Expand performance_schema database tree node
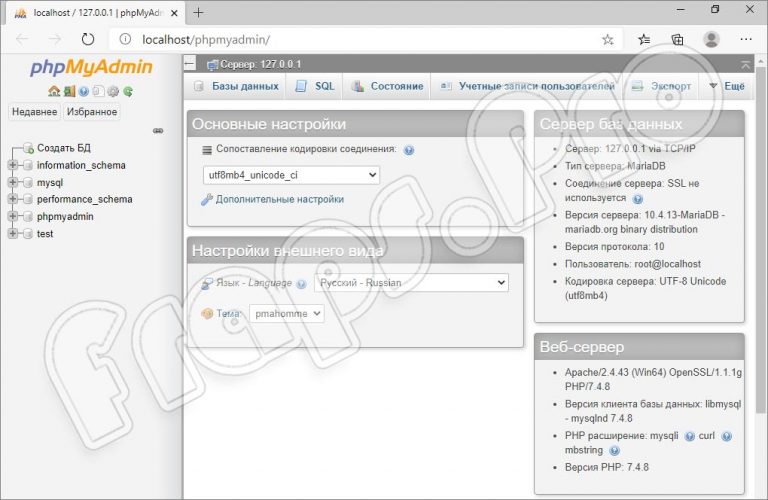This screenshot has height=500, width=768. point(13,199)
